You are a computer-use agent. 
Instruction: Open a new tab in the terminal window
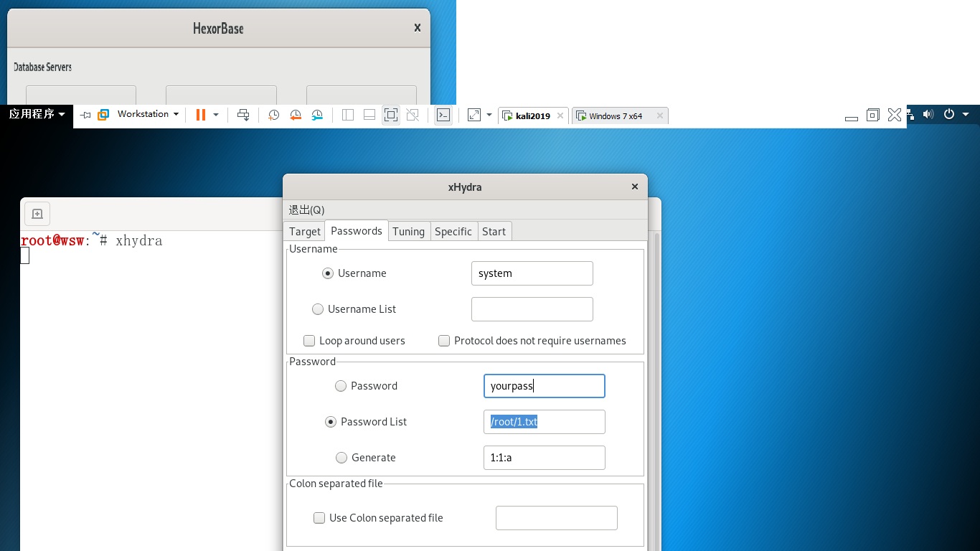[37, 214]
